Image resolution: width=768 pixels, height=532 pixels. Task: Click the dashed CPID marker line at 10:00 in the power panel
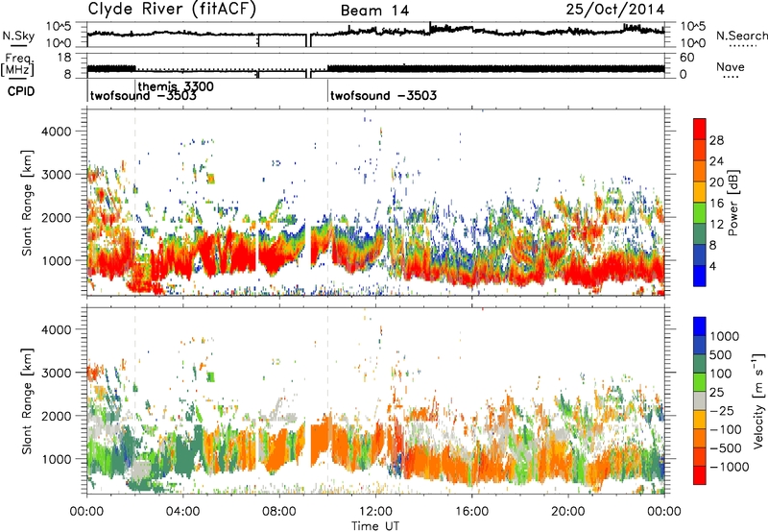(327, 203)
